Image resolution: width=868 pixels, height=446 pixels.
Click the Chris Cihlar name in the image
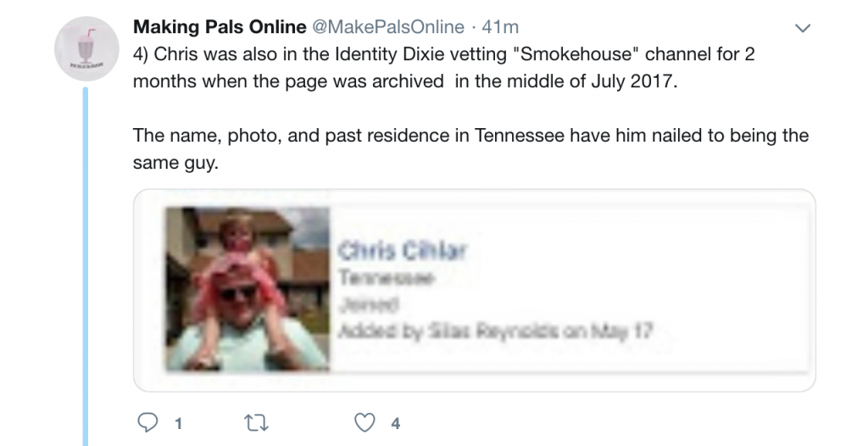[x=403, y=251]
